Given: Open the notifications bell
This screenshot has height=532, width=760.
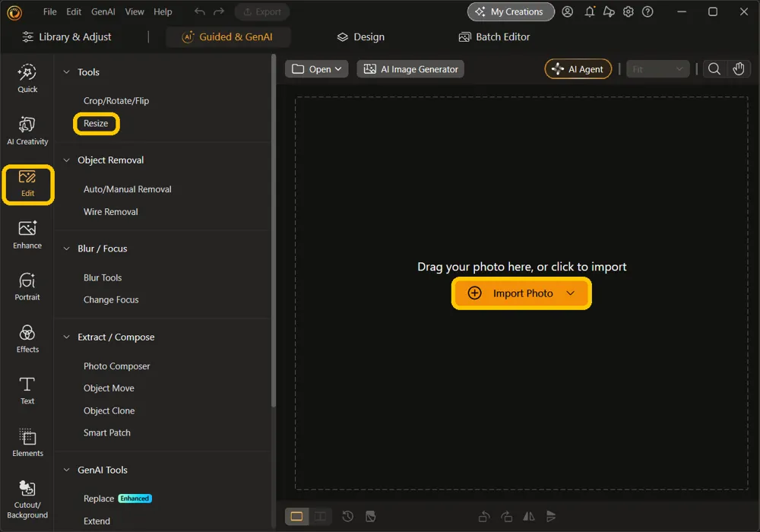Looking at the screenshot, I should [x=590, y=11].
